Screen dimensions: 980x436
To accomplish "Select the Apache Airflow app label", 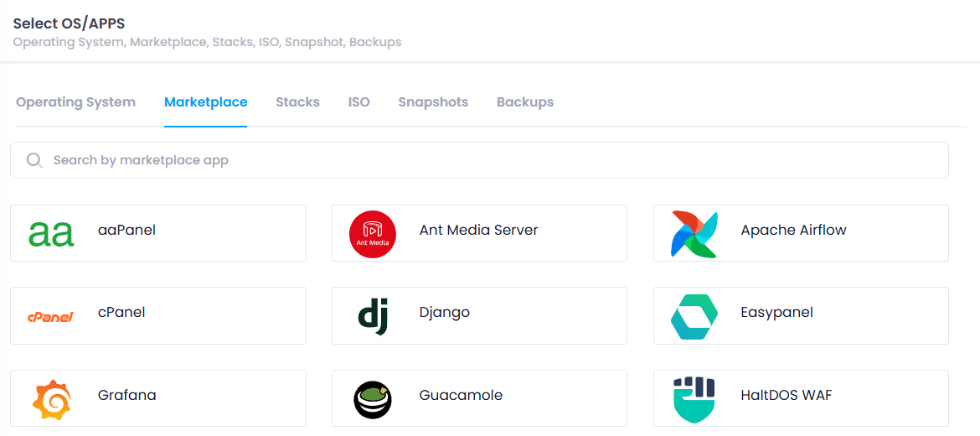I will tap(794, 231).
